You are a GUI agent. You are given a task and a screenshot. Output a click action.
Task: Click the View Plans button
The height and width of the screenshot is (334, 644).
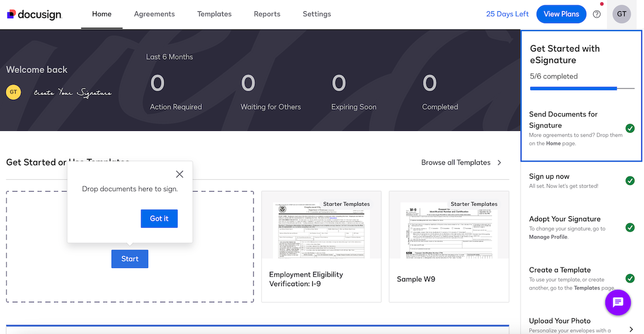tap(561, 14)
